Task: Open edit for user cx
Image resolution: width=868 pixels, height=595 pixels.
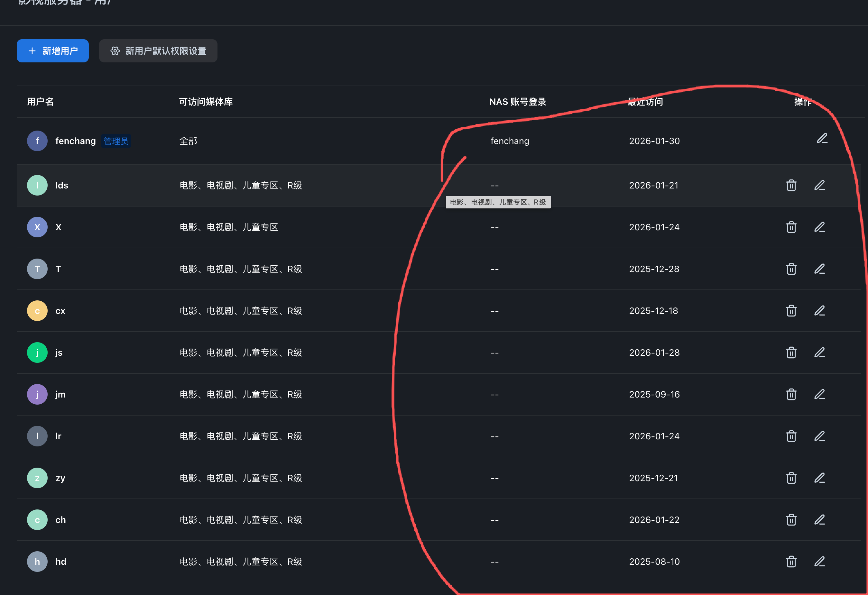Action: click(819, 311)
